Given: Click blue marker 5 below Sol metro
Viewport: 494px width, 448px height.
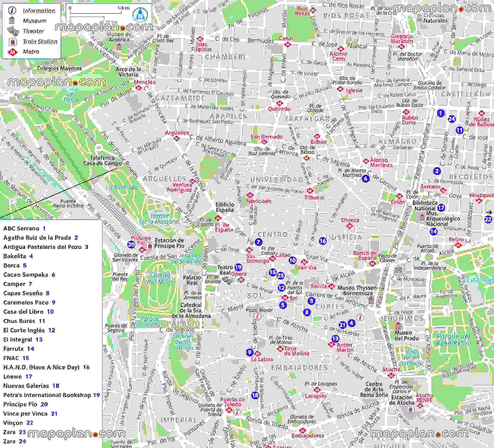Looking at the screenshot, I should [283, 305].
